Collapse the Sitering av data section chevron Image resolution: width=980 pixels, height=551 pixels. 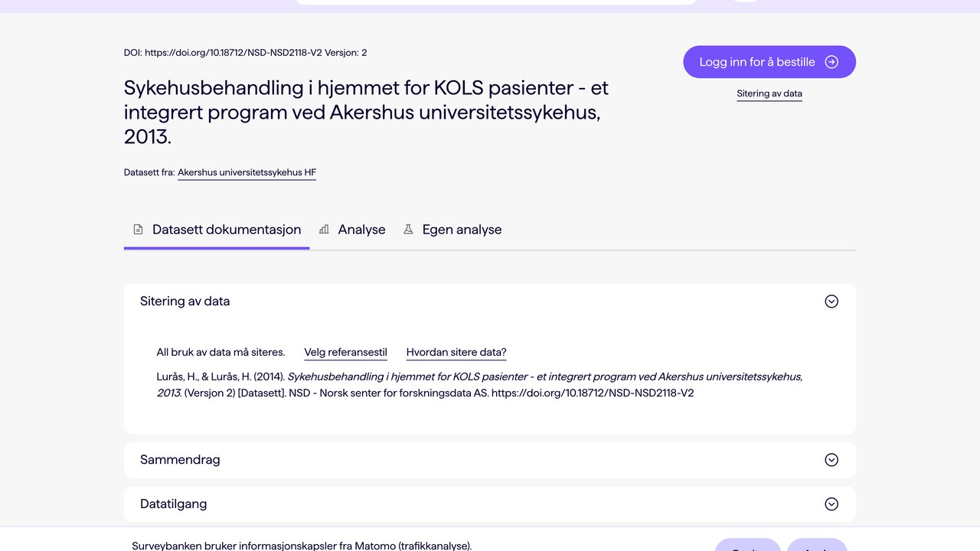831,302
